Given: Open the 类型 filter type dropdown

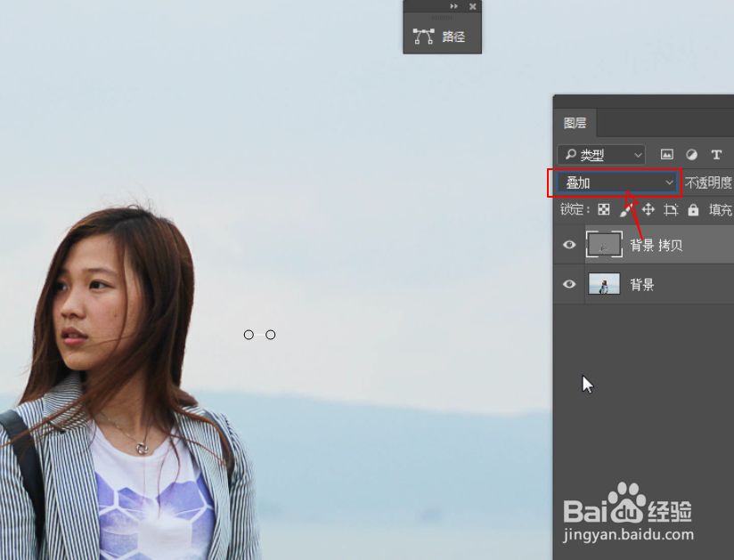Looking at the screenshot, I should (x=601, y=155).
